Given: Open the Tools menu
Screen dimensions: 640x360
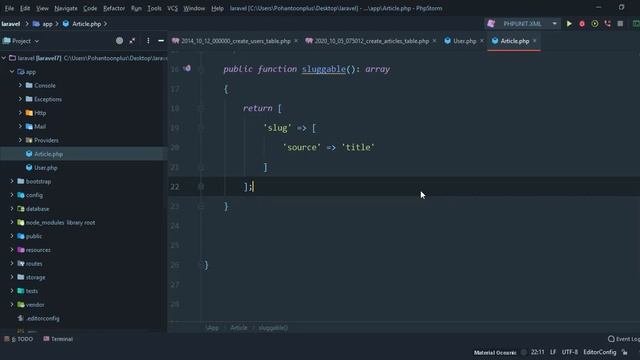Looking at the screenshot, I should point(154,8).
